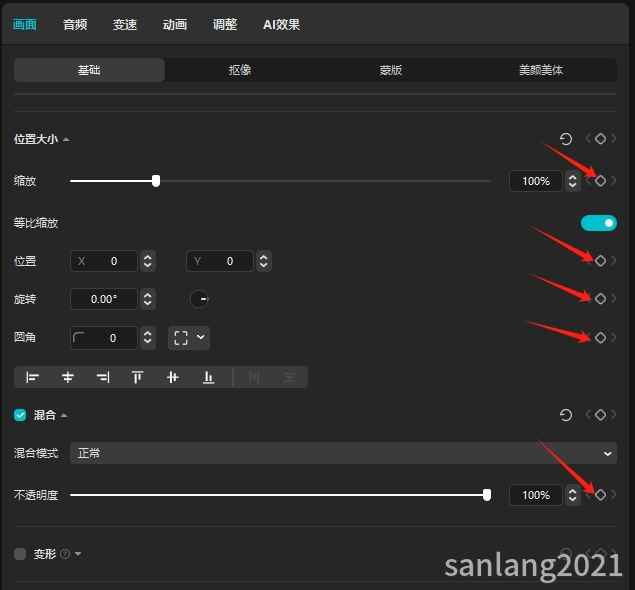Align right icon in alignment bar
The width and height of the screenshot is (635, 590).
click(x=103, y=377)
